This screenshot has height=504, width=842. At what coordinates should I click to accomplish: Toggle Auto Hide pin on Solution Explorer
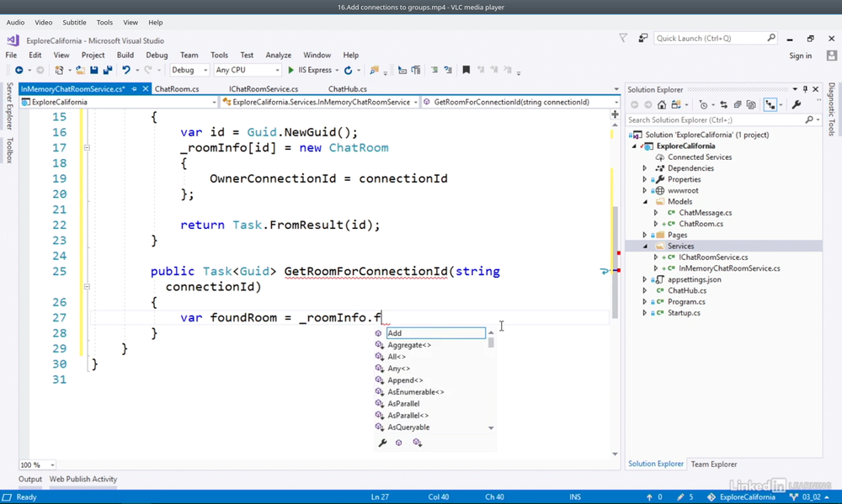pyautogui.click(x=805, y=89)
